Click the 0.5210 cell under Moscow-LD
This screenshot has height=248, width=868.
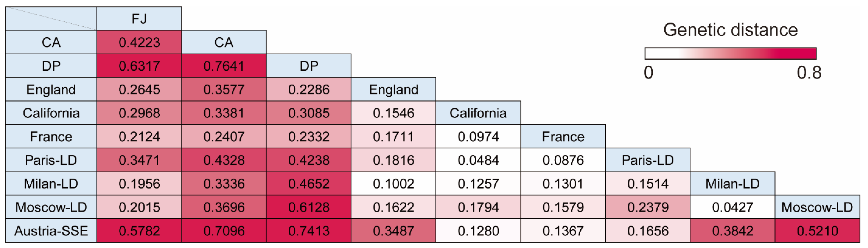(817, 231)
